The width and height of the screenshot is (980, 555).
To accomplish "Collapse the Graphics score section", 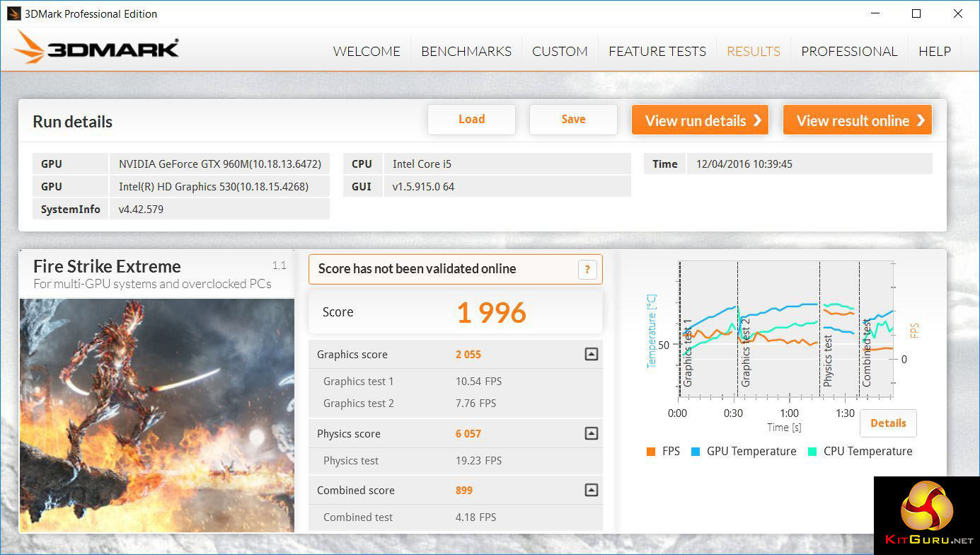I will coord(592,355).
